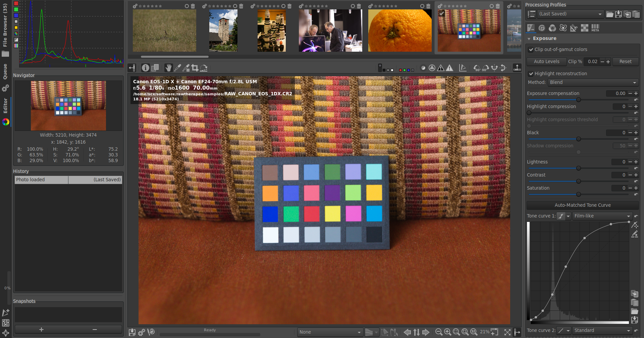Copy processing profile to clipboard
The width and height of the screenshot is (644, 338).
coord(627,14)
